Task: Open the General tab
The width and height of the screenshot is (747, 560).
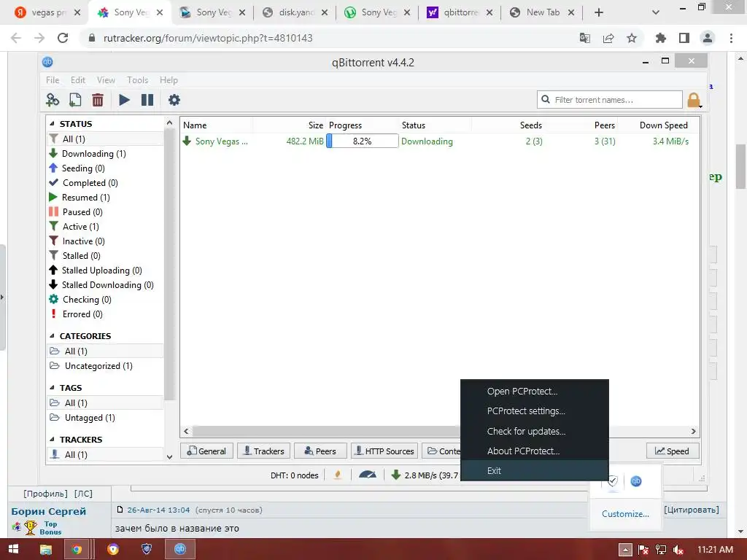Action: point(206,451)
